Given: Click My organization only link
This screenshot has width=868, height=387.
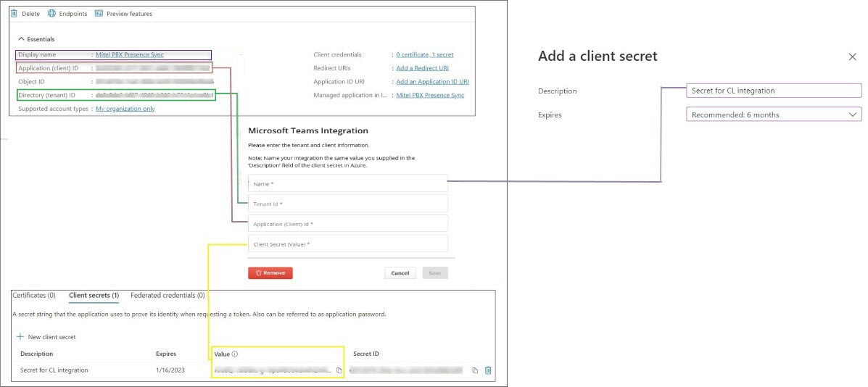Looking at the screenshot, I should tap(125, 109).
